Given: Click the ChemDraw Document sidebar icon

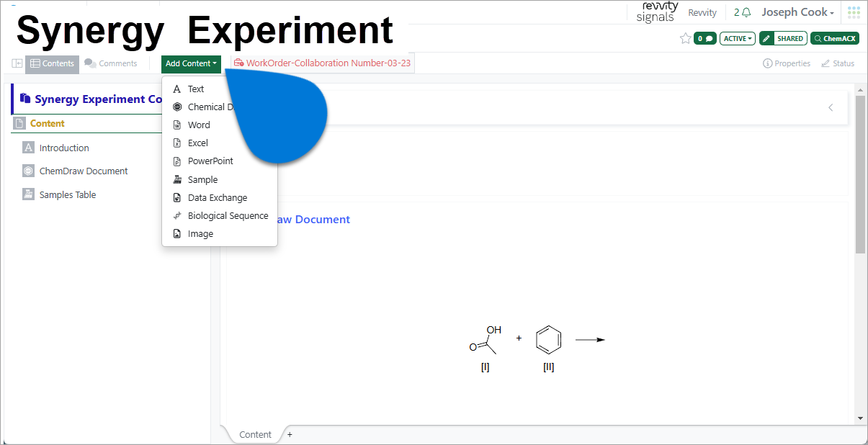Looking at the screenshot, I should (x=28, y=171).
